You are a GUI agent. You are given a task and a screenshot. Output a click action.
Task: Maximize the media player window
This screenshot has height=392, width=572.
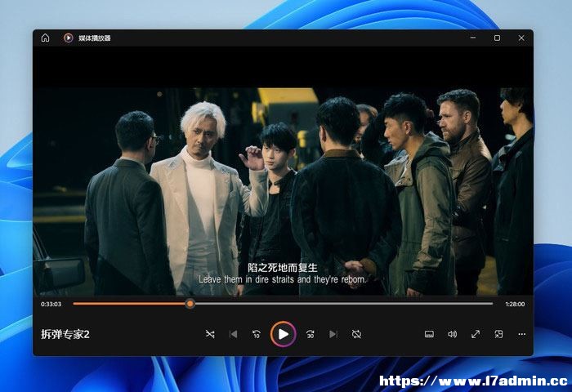tap(497, 38)
